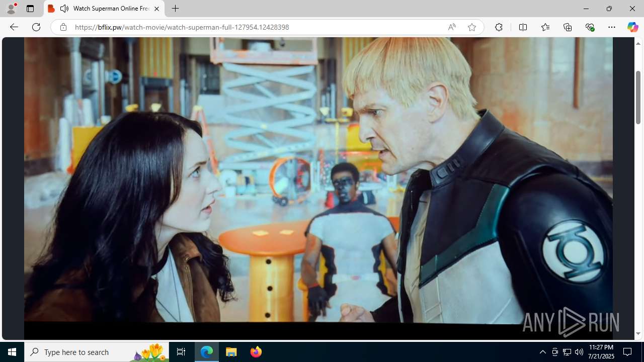Open the notification center
The height and width of the screenshot is (362, 644).
point(628,352)
